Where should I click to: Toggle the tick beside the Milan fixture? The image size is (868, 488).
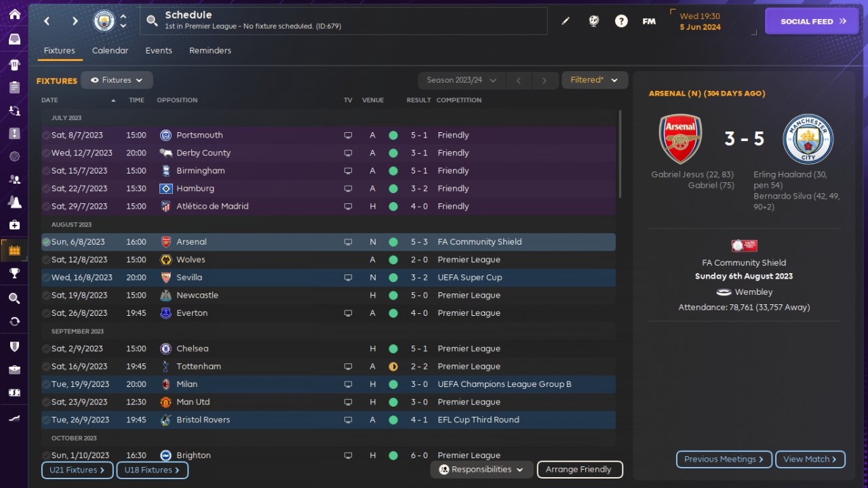pos(46,384)
